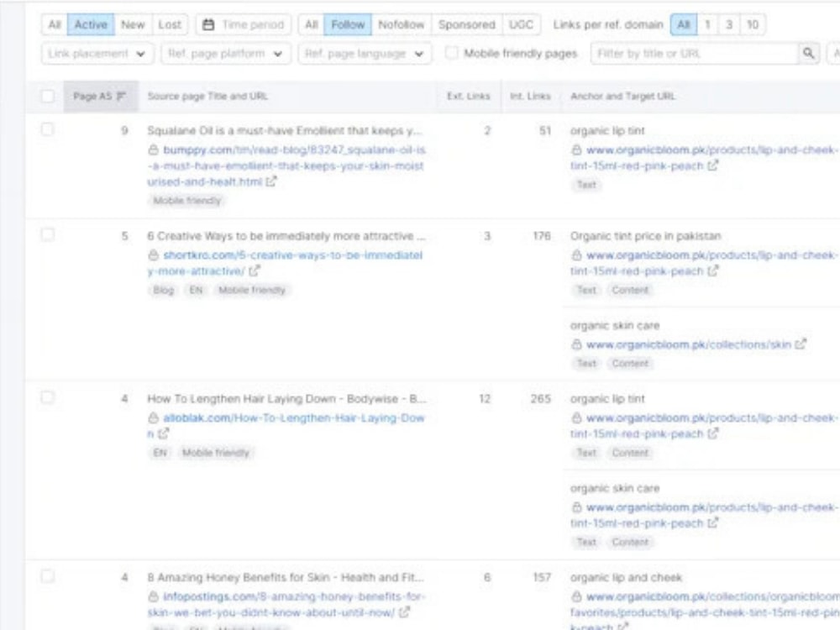Viewport: 840px width, 630px height.
Task: Click the Mobile friendly tag under bumppy.com
Action: pyautogui.click(x=187, y=201)
